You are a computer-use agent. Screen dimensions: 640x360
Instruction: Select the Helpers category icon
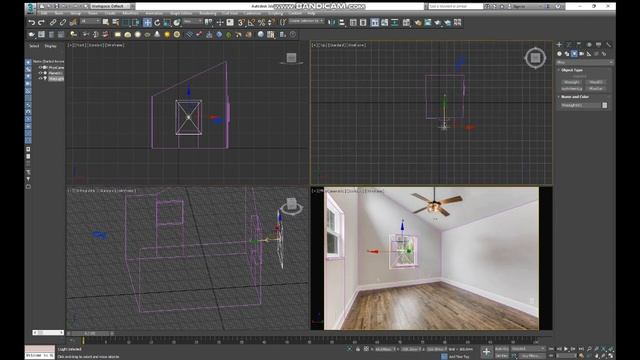[589, 53]
